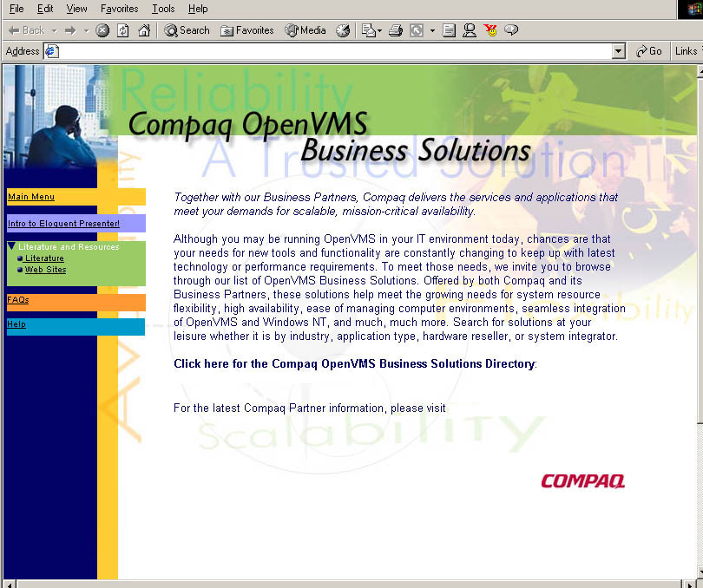Click the horizontal scrollbar right arrow

691,584
